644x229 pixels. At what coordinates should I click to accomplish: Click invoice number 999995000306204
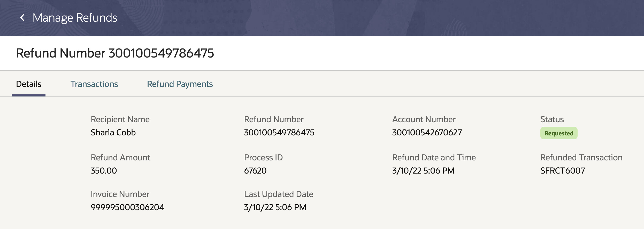click(127, 207)
